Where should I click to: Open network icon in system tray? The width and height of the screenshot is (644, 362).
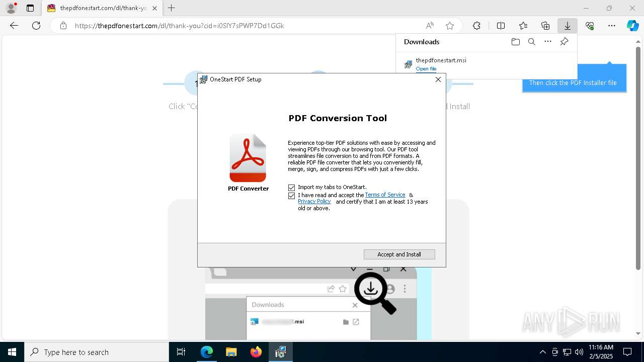click(x=567, y=352)
